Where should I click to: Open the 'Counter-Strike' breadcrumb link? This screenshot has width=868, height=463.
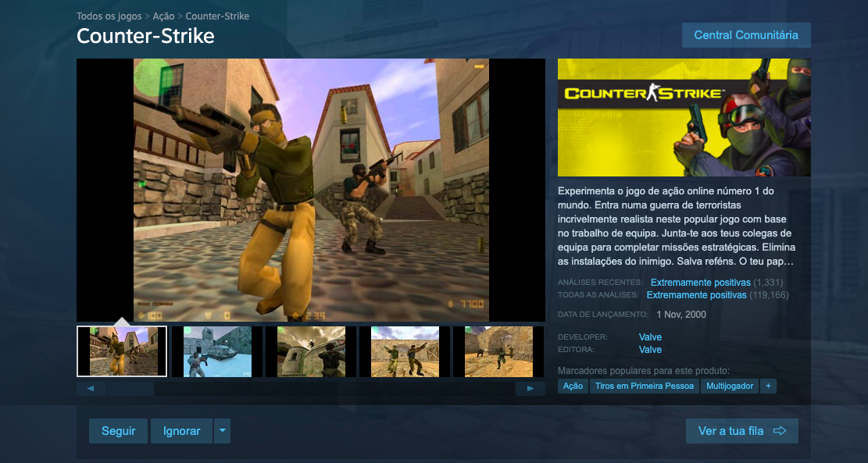pos(217,16)
